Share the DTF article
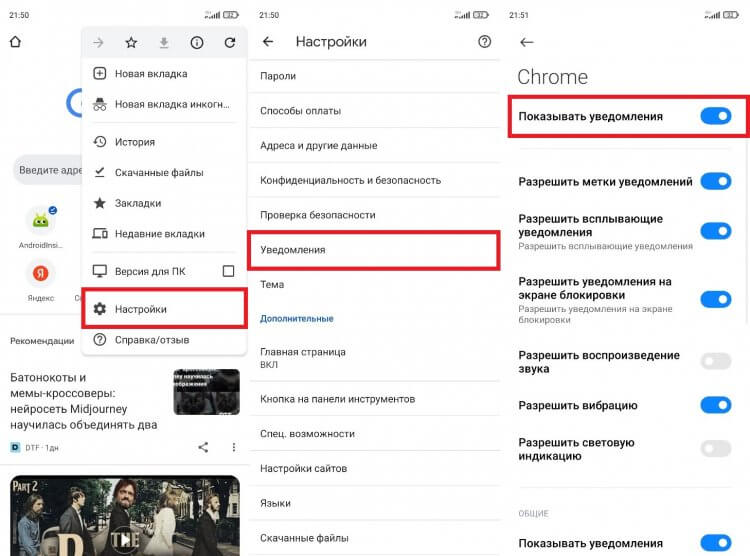The height and width of the screenshot is (556, 750). coord(203,447)
